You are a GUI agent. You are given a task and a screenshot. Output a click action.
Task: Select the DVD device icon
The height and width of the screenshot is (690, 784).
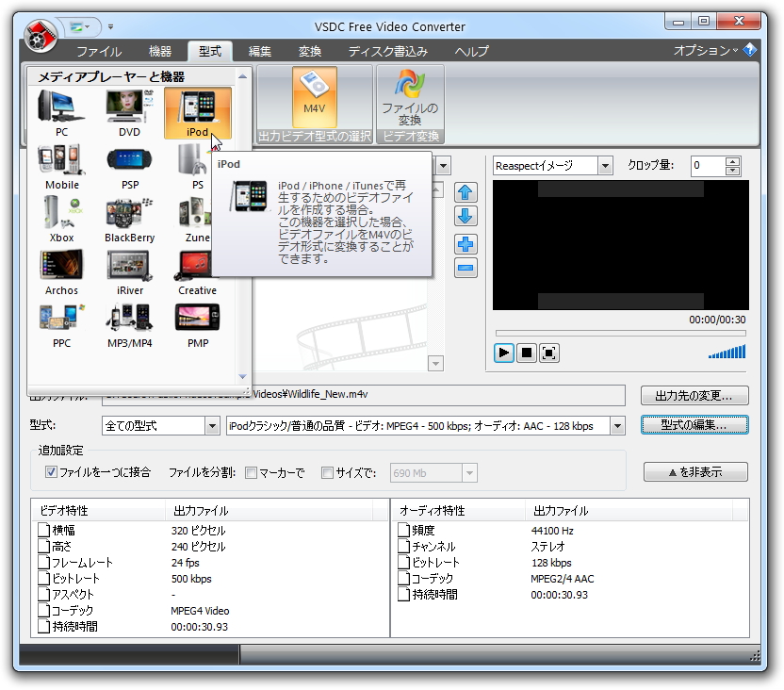pos(129,113)
